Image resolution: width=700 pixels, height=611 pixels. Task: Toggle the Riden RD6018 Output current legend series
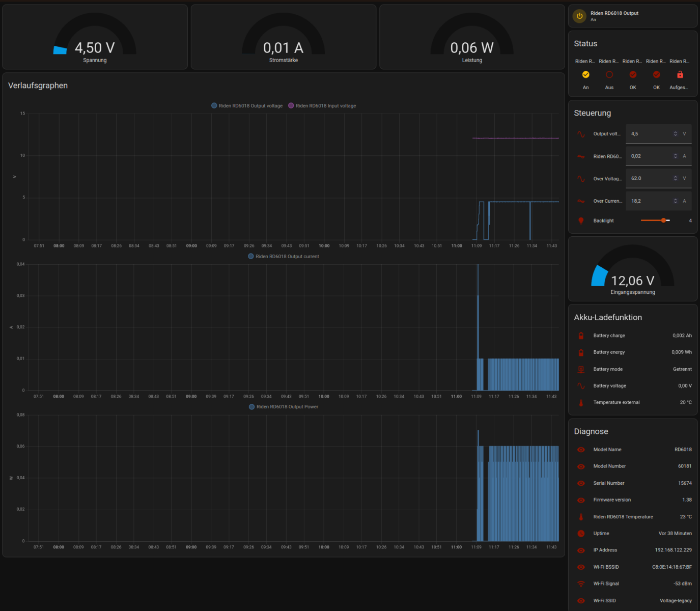click(284, 257)
